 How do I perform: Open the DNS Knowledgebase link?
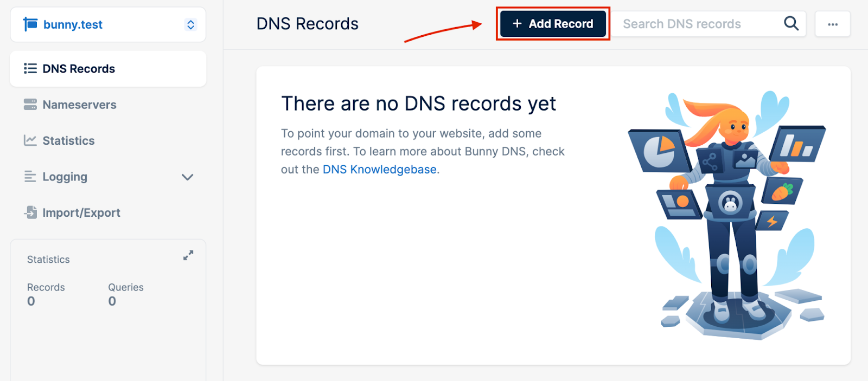click(379, 169)
